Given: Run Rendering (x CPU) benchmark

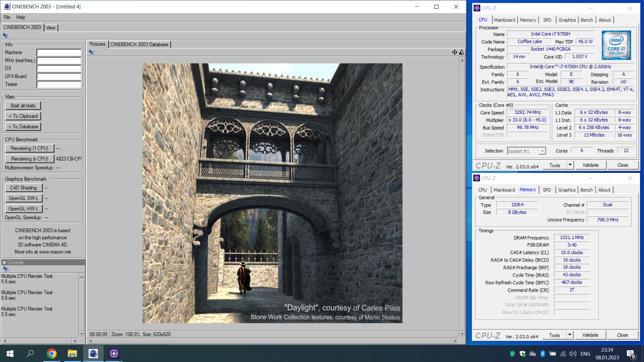Looking at the screenshot, I should [30, 159].
